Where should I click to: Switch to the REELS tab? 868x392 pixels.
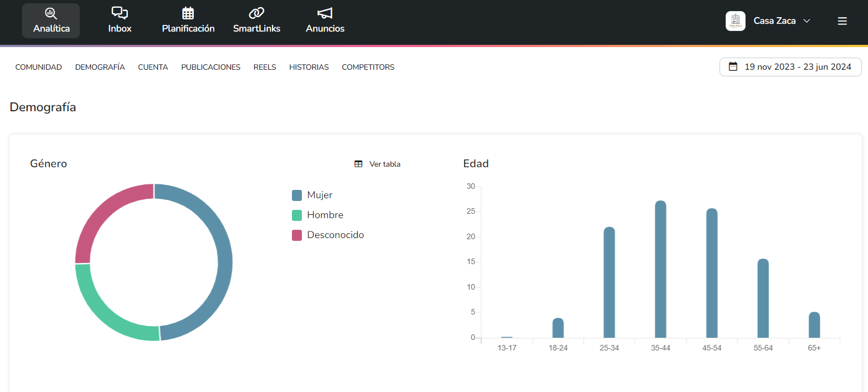click(265, 67)
